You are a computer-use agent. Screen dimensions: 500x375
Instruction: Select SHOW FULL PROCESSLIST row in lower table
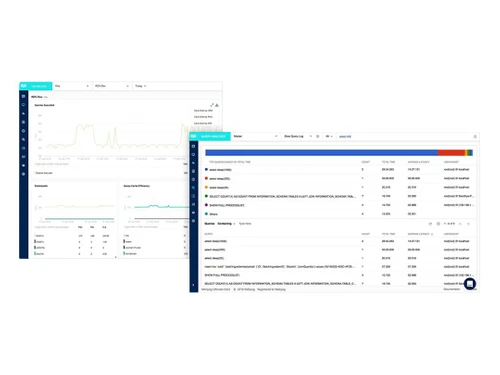pos(339,275)
